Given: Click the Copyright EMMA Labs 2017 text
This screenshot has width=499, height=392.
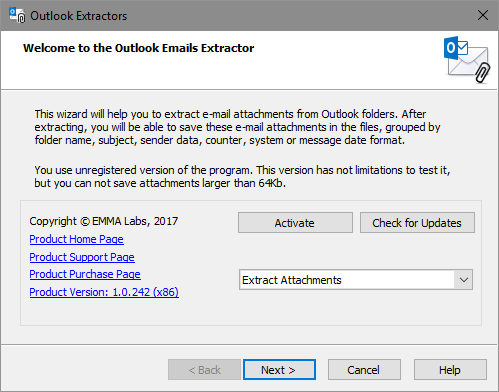Looking at the screenshot, I should pyautogui.click(x=104, y=221).
